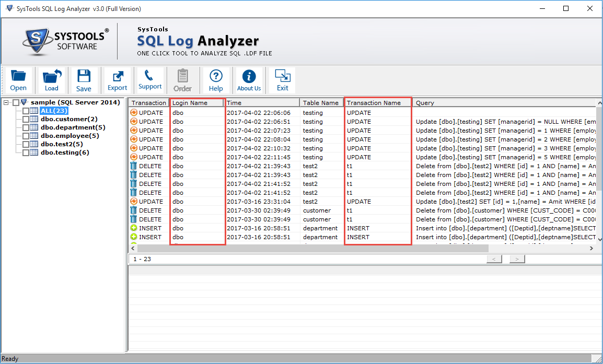Image resolution: width=603 pixels, height=364 pixels.
Task: Tick the ALL(23) checkbox
Action: click(26, 111)
